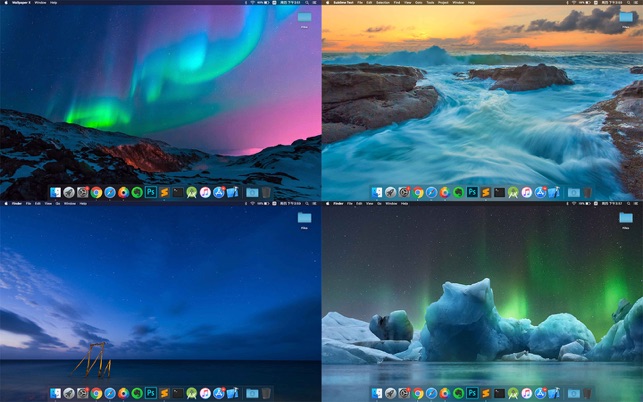
Task: Select the desktop folder on the top-right desktop
Action: tap(627, 16)
